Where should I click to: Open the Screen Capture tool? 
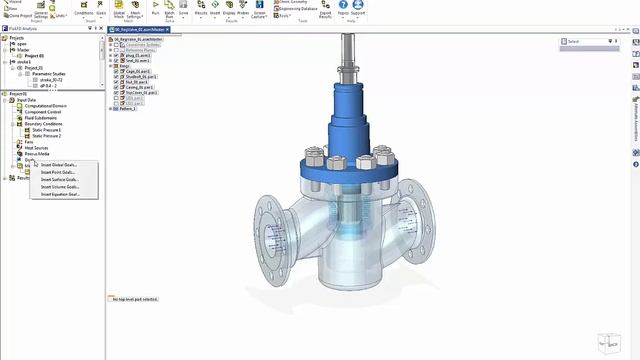point(260,9)
